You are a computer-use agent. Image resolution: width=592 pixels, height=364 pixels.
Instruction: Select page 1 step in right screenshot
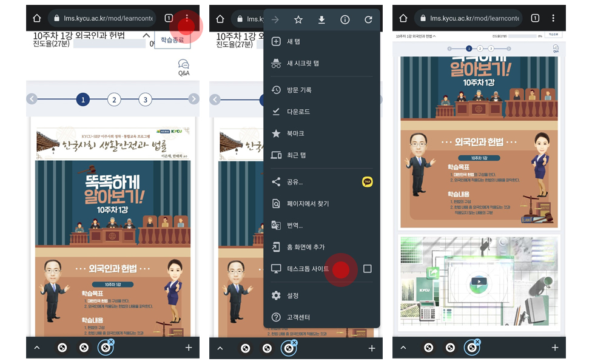pos(469,49)
